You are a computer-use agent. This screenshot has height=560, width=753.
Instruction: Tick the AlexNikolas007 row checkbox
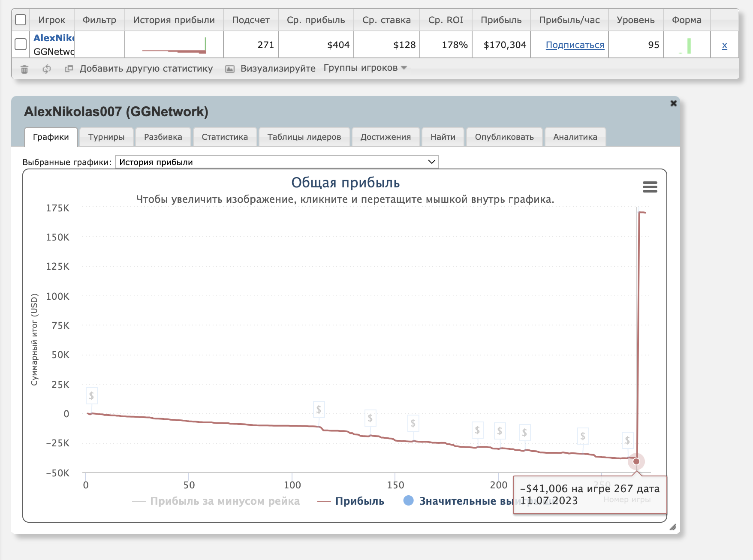coord(21,44)
